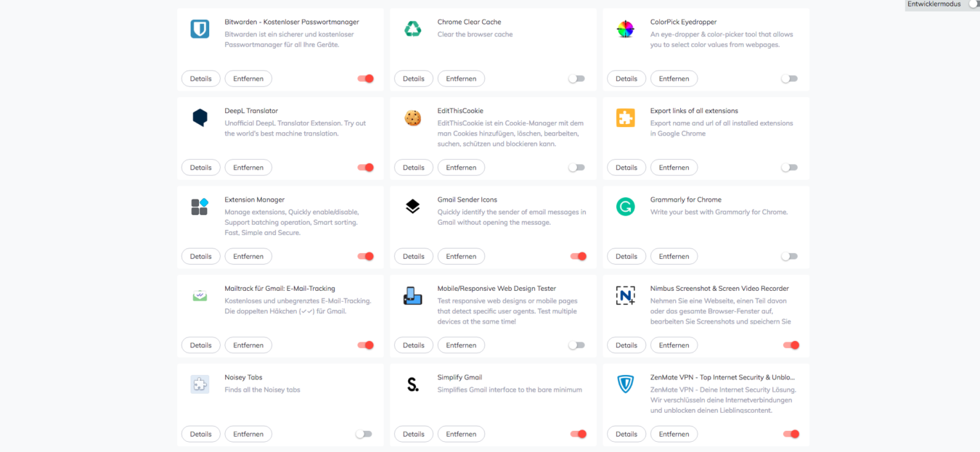
Task: Open Details for Chrome Clear Cache
Action: (x=414, y=78)
